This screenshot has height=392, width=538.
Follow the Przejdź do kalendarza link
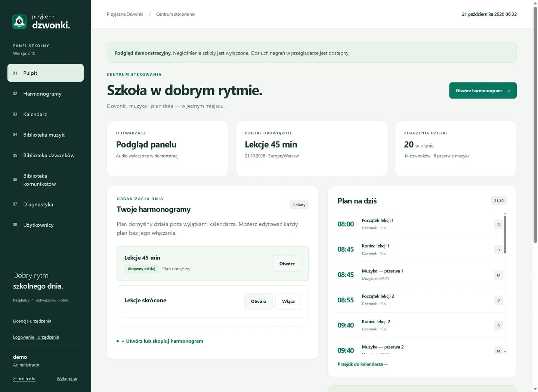[362, 364]
